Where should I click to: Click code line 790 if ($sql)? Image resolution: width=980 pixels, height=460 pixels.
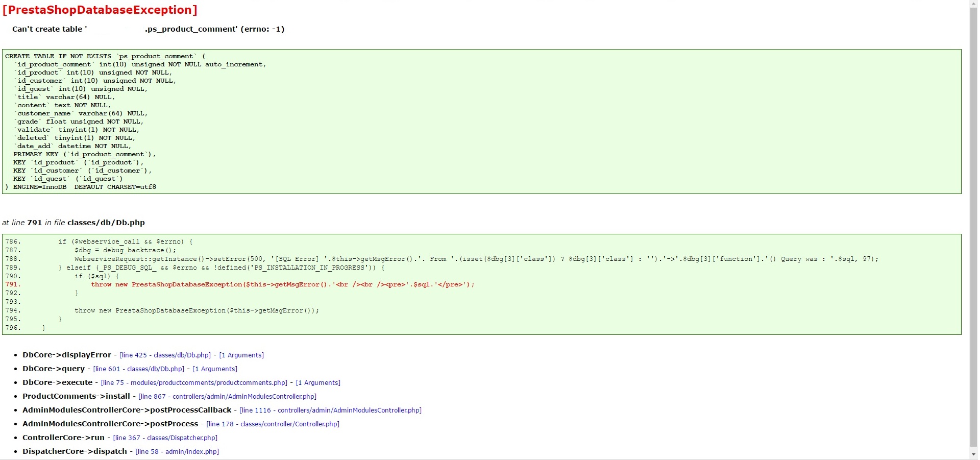[x=97, y=276]
